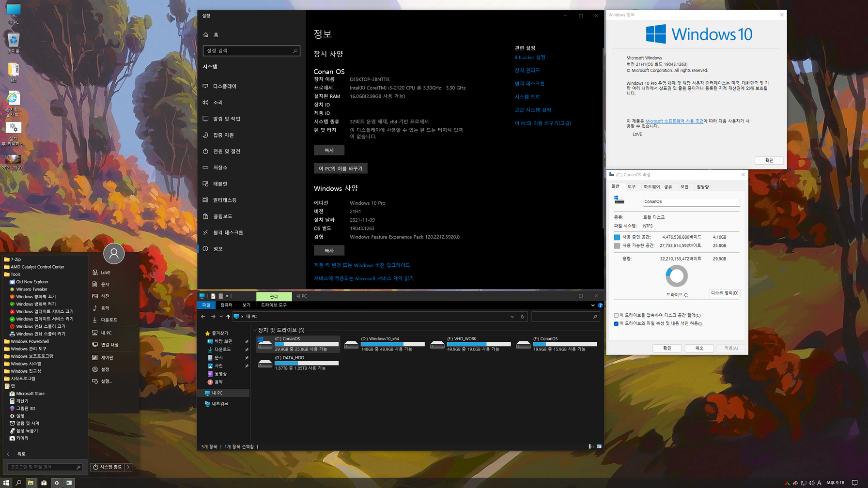Click the up-folder arrow in File Explorer
The height and width of the screenshot is (488, 868).
228,317
